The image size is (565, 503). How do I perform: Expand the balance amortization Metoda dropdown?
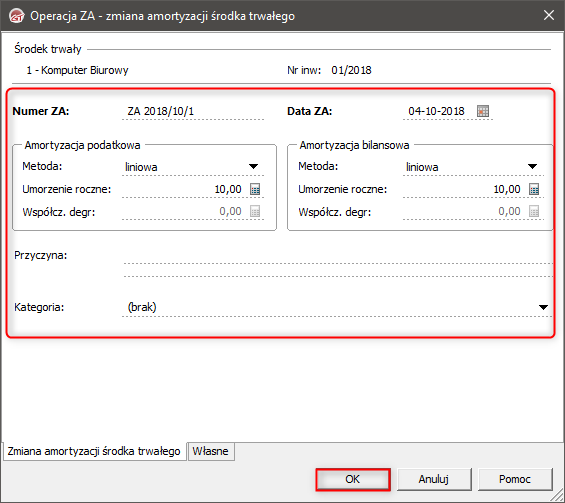tap(532, 166)
